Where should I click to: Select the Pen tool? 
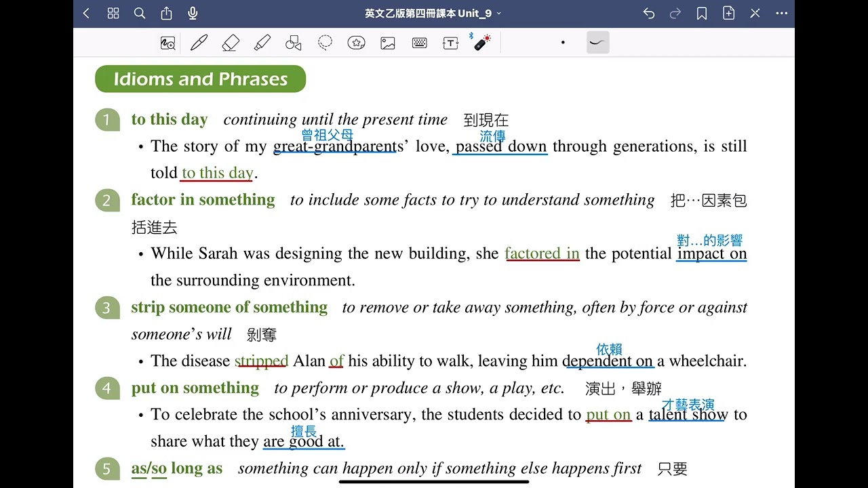(x=199, y=43)
